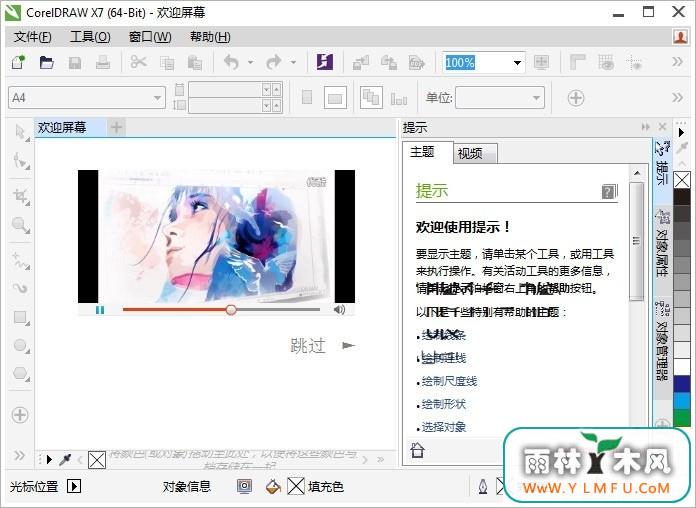Screen dimensions: 696x508
Task: Add new document tab with plus button
Action: coord(116,128)
